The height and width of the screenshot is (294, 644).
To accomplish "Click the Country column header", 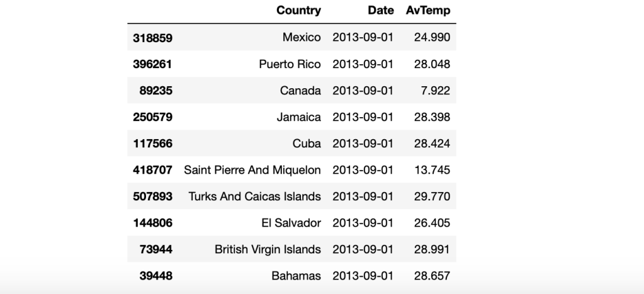I will tap(298, 11).
